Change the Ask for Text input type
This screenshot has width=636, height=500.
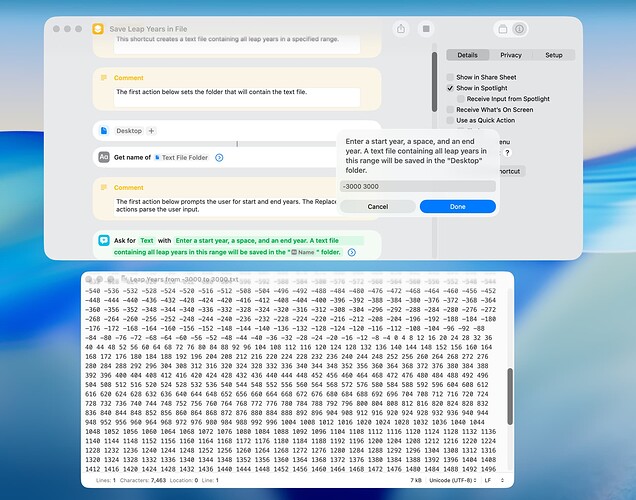(x=146, y=240)
